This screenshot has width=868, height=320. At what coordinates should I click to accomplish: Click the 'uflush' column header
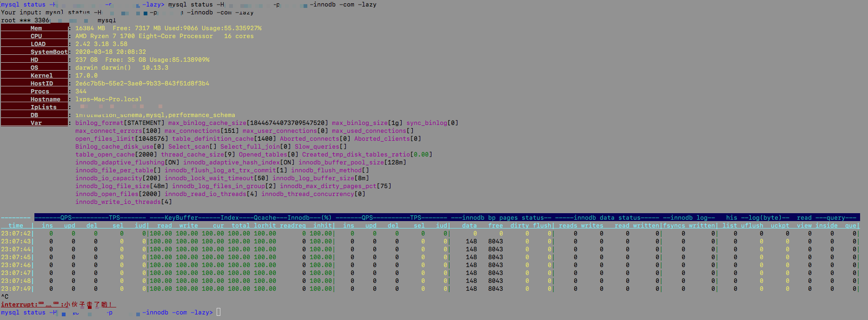click(x=752, y=226)
